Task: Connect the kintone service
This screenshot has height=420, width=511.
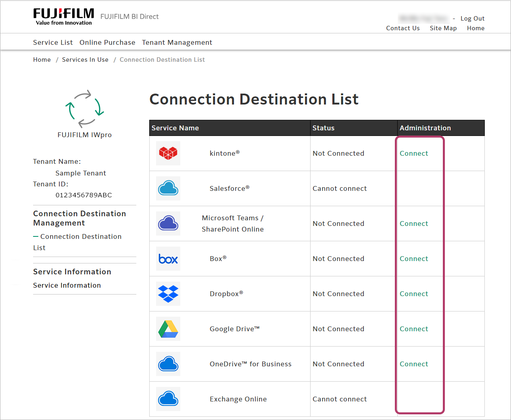Action: pos(414,153)
